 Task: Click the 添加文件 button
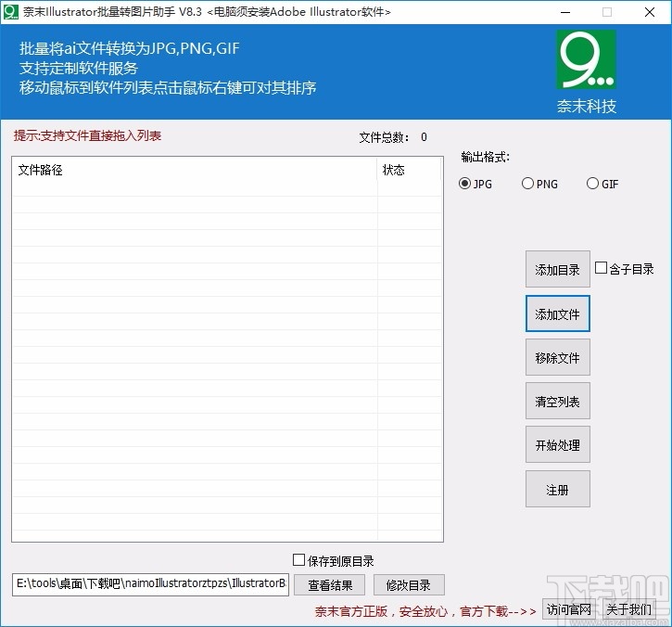pos(558,313)
